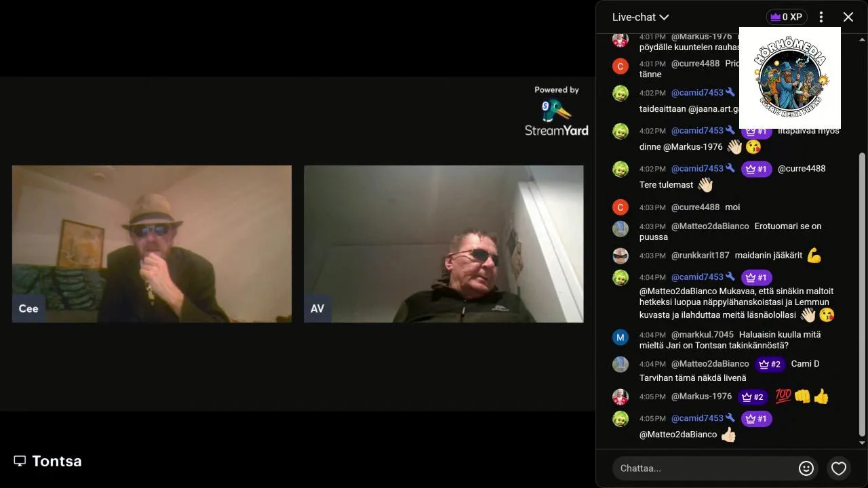Click the chat scroll down arrow
This screenshot has width=868, height=488.
click(863, 443)
